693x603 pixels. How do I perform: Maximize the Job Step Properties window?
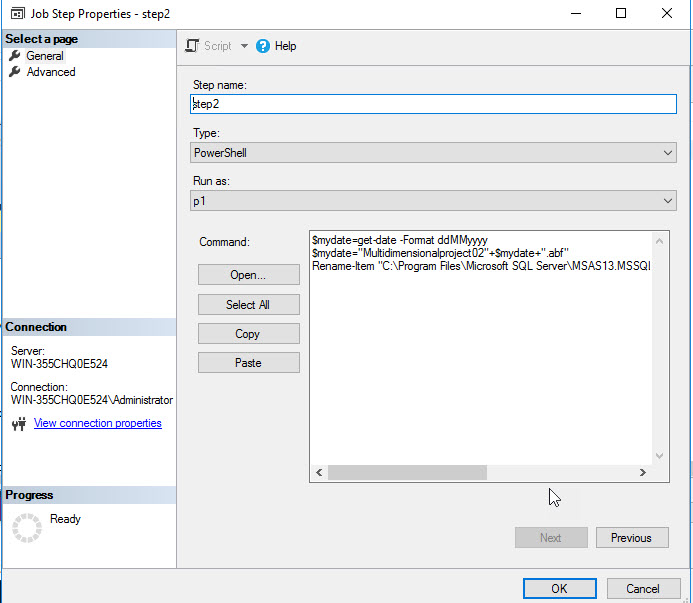(x=621, y=13)
